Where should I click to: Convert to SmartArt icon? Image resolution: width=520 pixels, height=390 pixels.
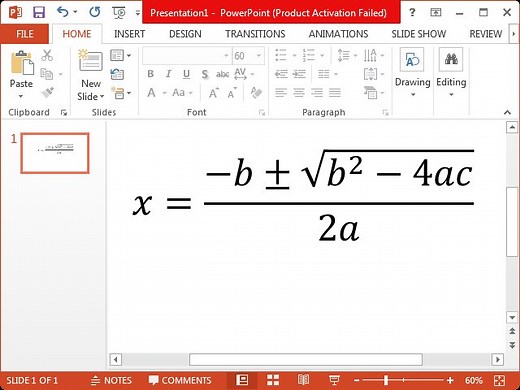point(373,93)
